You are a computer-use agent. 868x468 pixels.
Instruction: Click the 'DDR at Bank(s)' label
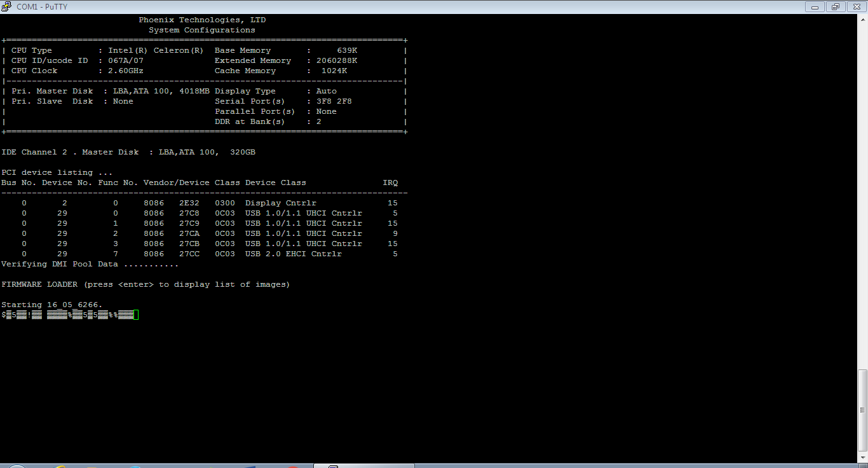coord(250,122)
